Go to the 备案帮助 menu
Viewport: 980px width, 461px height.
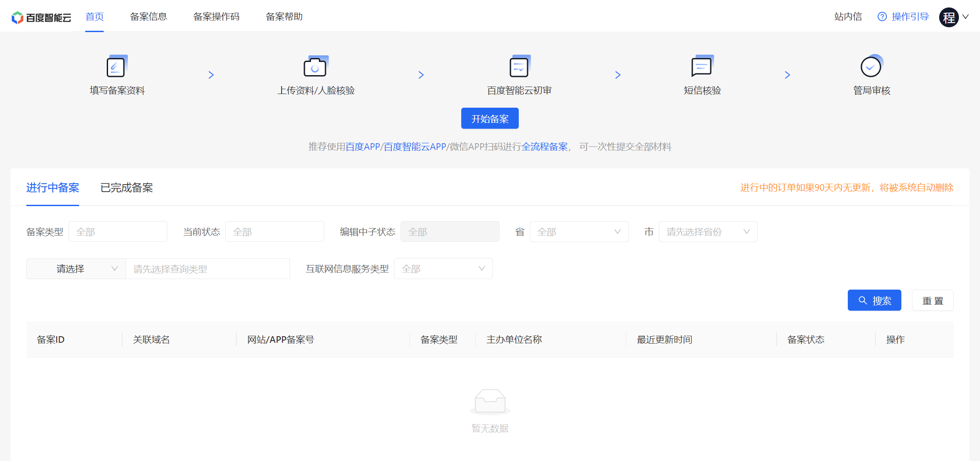(x=284, y=17)
